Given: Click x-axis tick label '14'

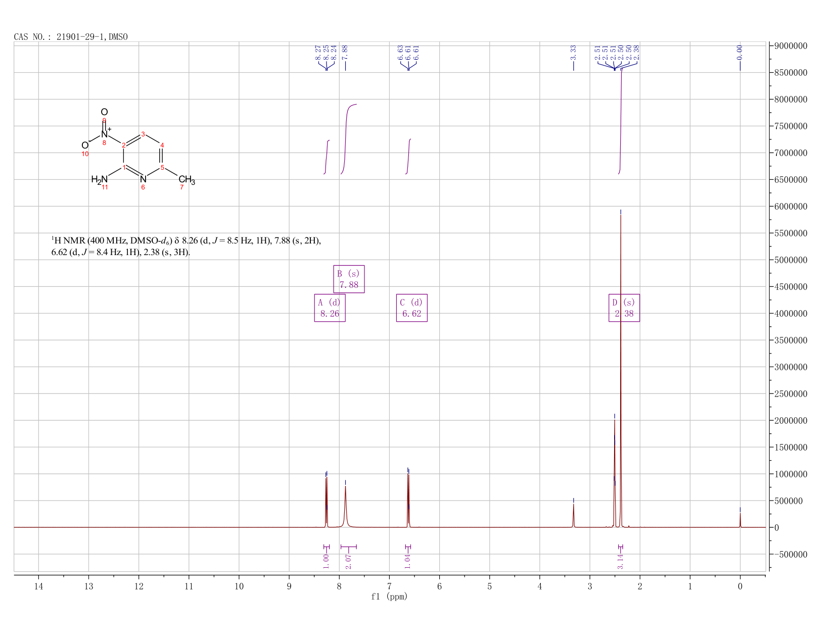Looking at the screenshot, I should point(38,586).
